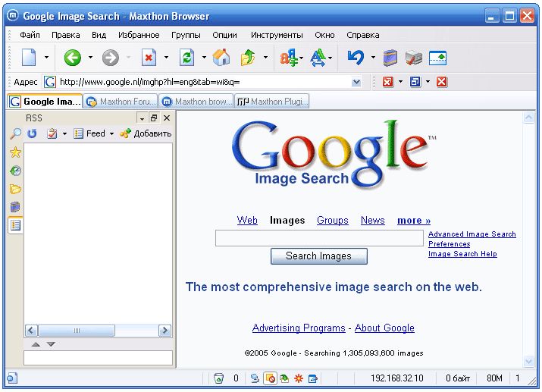Switch to the Maxthon Plugins tab
The image size is (542, 392).
[x=272, y=102]
